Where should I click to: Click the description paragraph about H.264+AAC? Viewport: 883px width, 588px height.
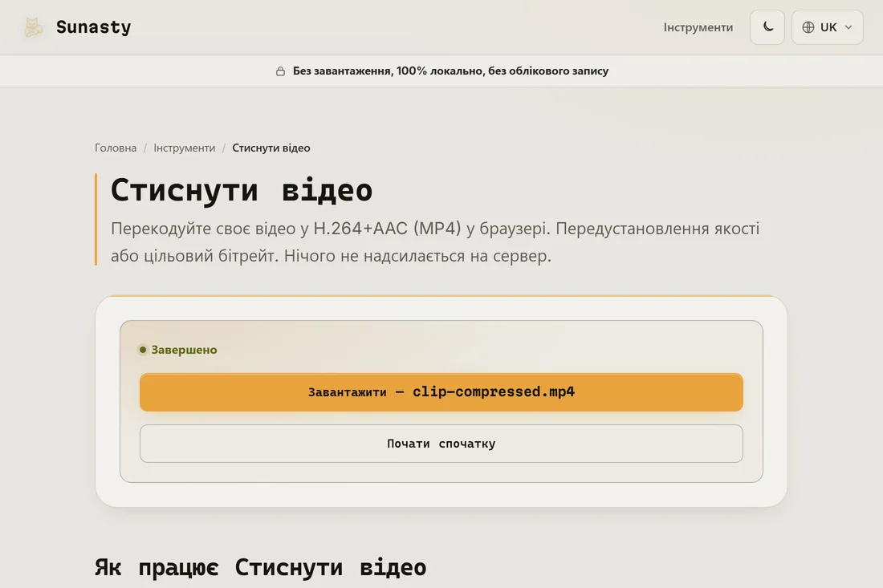pyautogui.click(x=435, y=242)
